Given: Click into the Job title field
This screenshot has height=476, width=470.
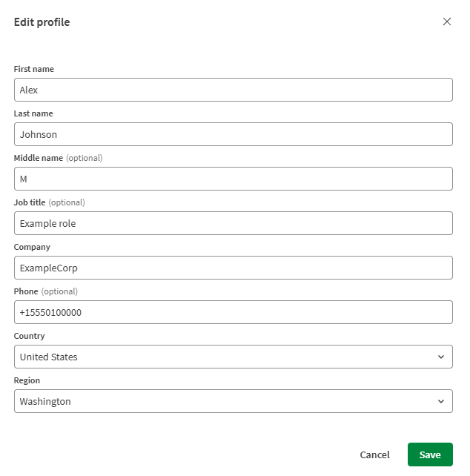Looking at the screenshot, I should pyautogui.click(x=233, y=223).
